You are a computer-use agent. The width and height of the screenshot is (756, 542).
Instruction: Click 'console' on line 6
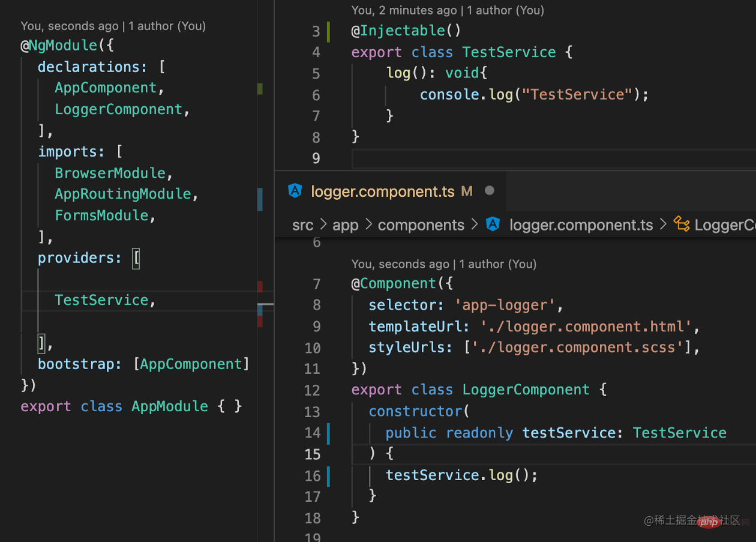click(x=449, y=94)
